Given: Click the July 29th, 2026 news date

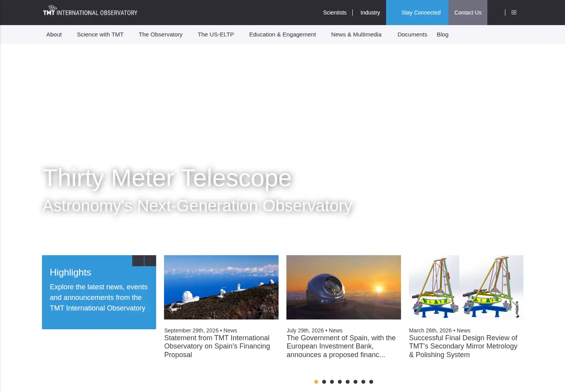Looking at the screenshot, I should (305, 330).
